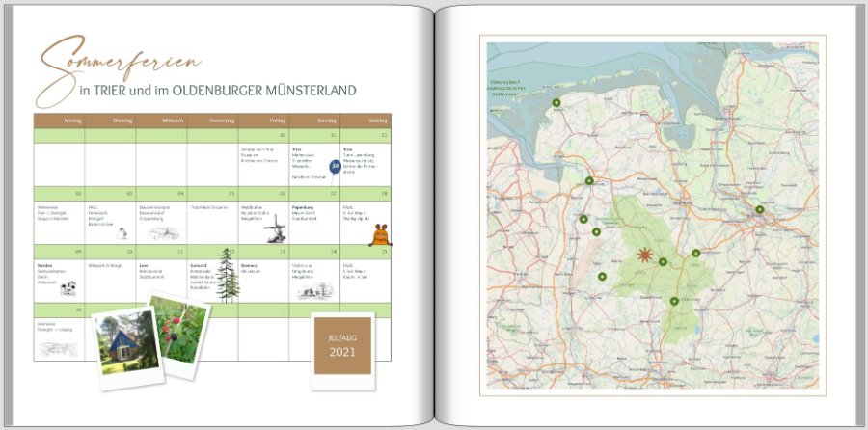
Task: Click the landscape sketch under date 16
Action: point(59,348)
